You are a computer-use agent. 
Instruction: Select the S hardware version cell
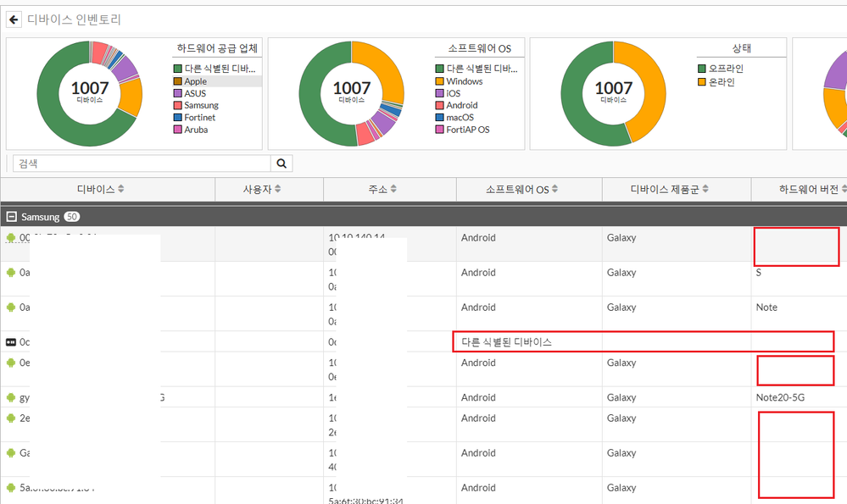point(759,273)
